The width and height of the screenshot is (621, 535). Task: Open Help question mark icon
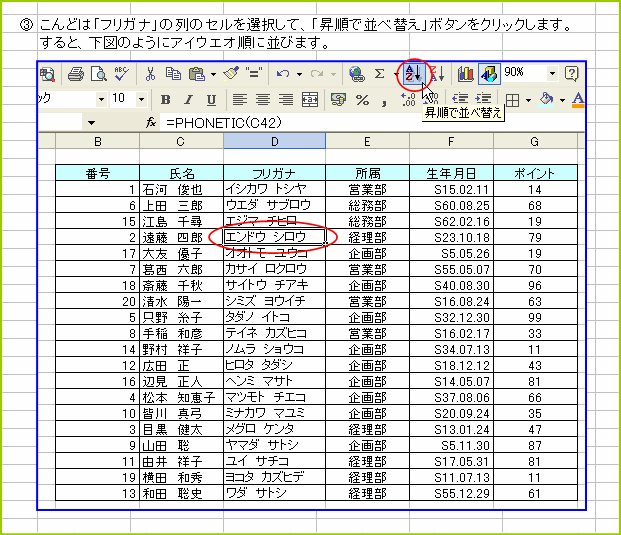pos(572,74)
